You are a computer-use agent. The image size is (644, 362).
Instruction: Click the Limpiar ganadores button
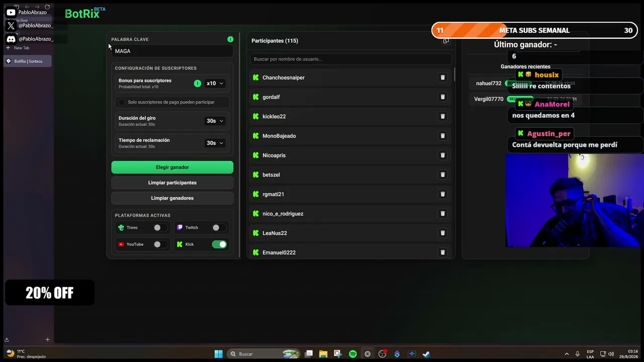pyautogui.click(x=172, y=198)
